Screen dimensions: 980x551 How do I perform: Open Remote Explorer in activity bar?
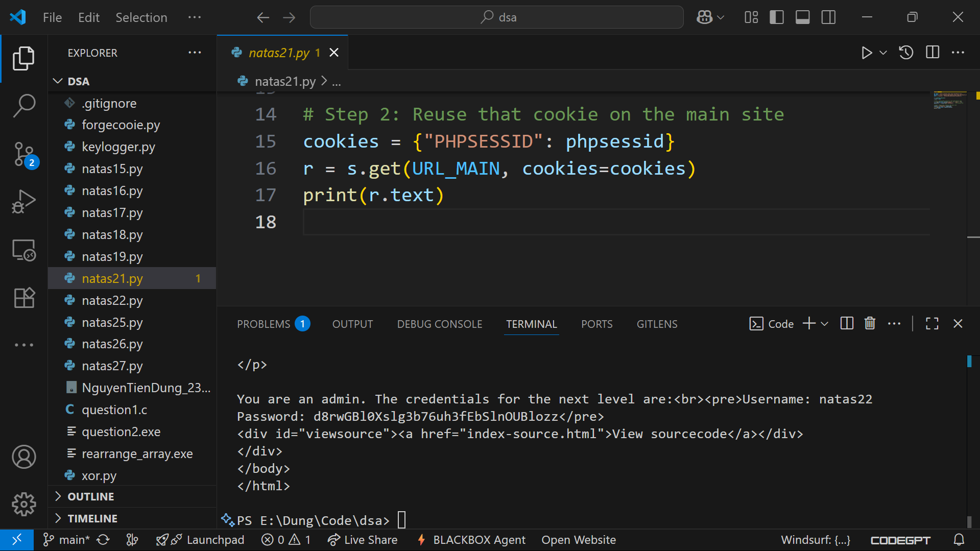point(24,250)
